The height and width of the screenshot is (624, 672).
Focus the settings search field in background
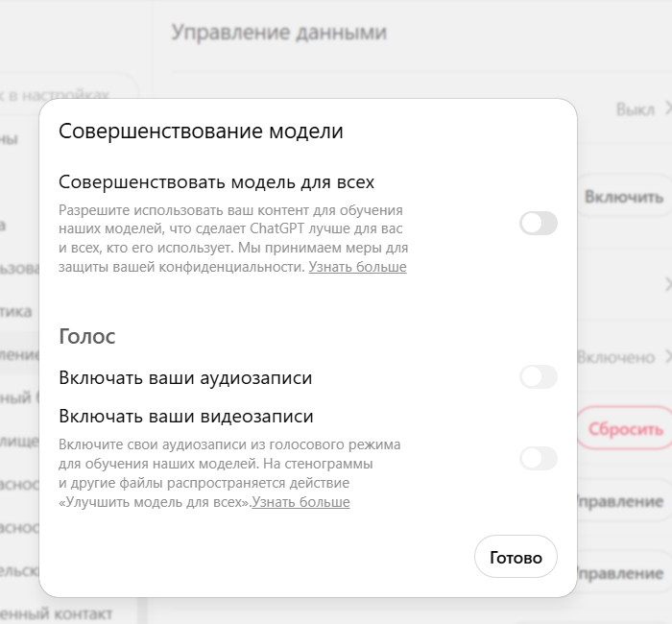click(x=68, y=92)
